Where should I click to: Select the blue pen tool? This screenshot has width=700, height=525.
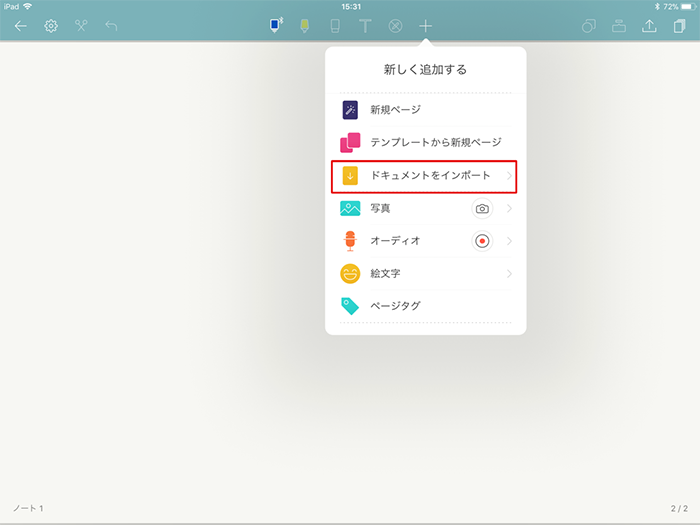tap(276, 25)
